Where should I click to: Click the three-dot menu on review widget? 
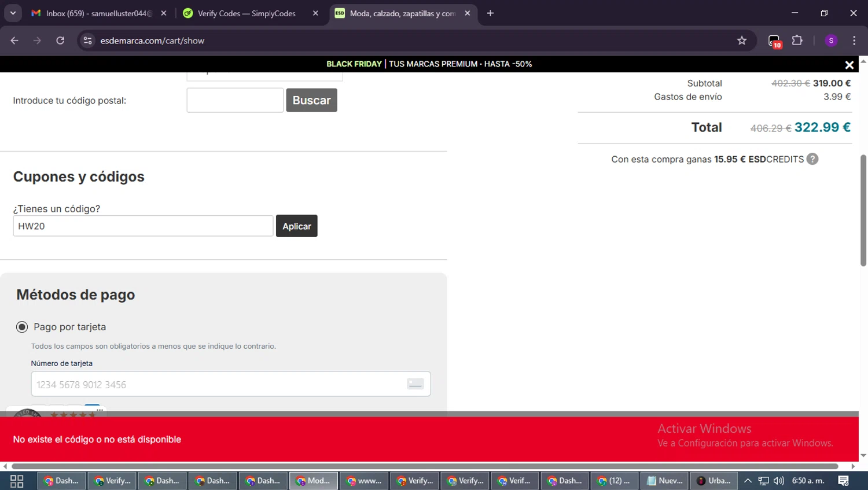100,410
